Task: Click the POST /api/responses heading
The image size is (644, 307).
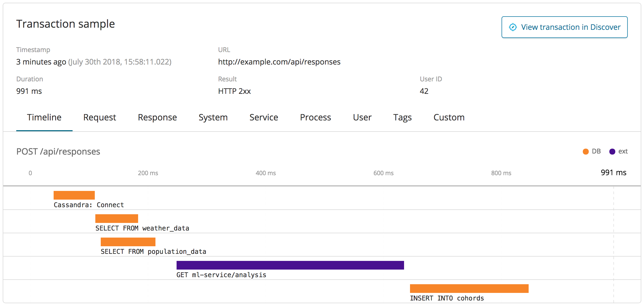Action: 58,151
